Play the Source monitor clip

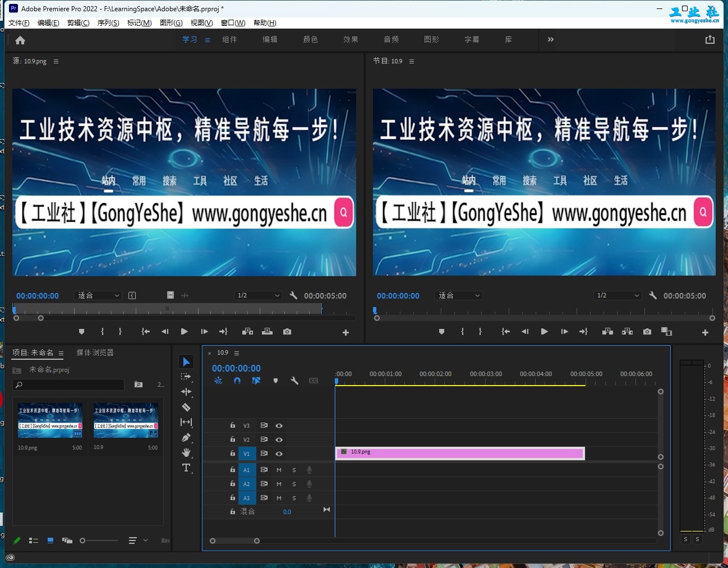point(184,332)
